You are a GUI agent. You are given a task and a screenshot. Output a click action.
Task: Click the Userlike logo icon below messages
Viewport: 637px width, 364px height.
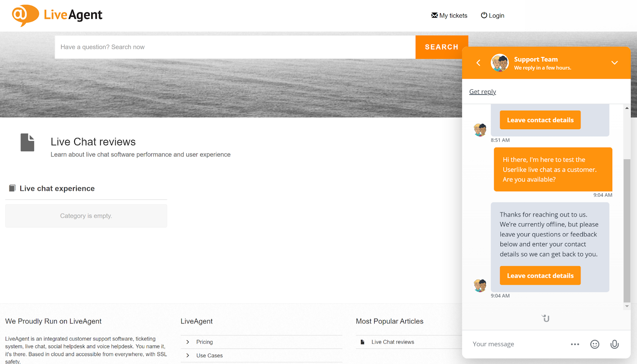[x=546, y=318]
